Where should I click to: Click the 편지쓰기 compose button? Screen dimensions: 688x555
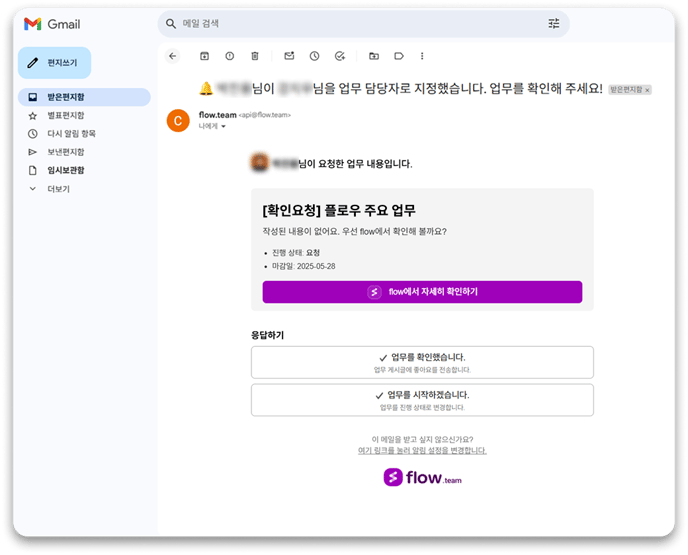54,63
